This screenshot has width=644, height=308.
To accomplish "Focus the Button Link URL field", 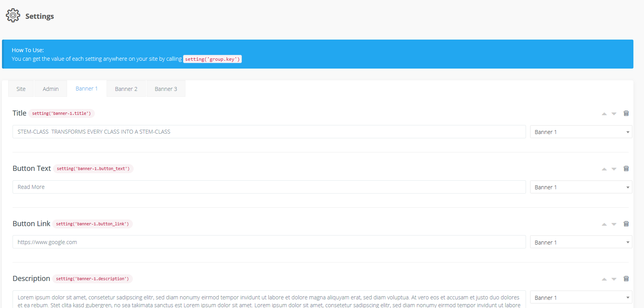I will tap(269, 242).
